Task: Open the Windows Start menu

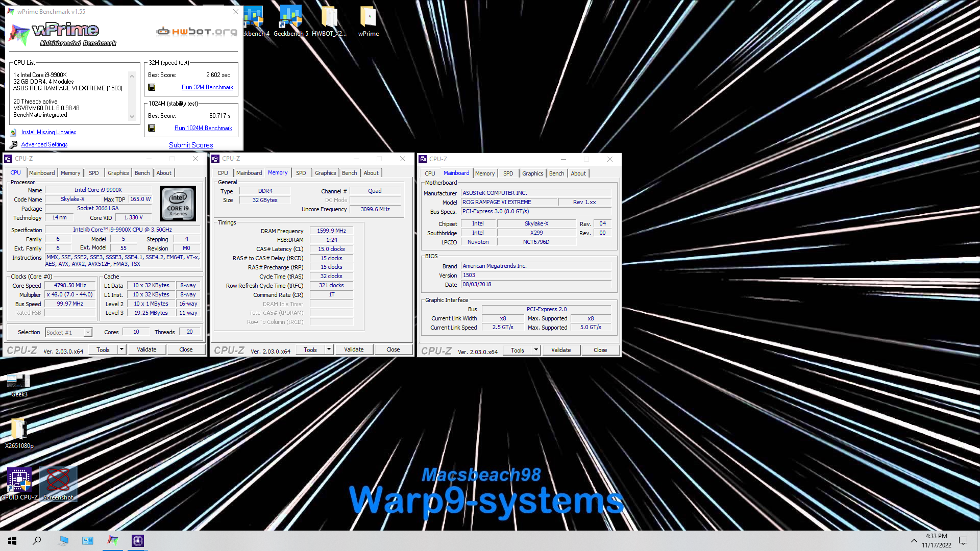Action: point(12,541)
